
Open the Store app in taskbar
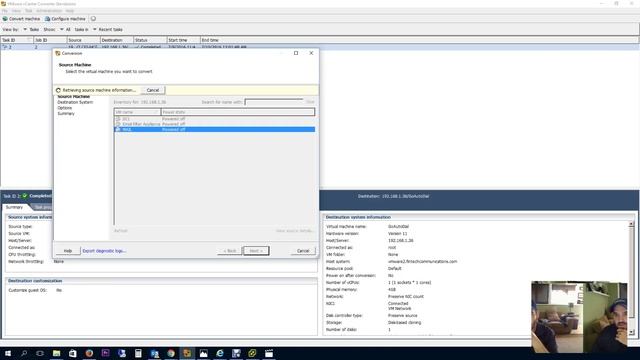click(73, 353)
